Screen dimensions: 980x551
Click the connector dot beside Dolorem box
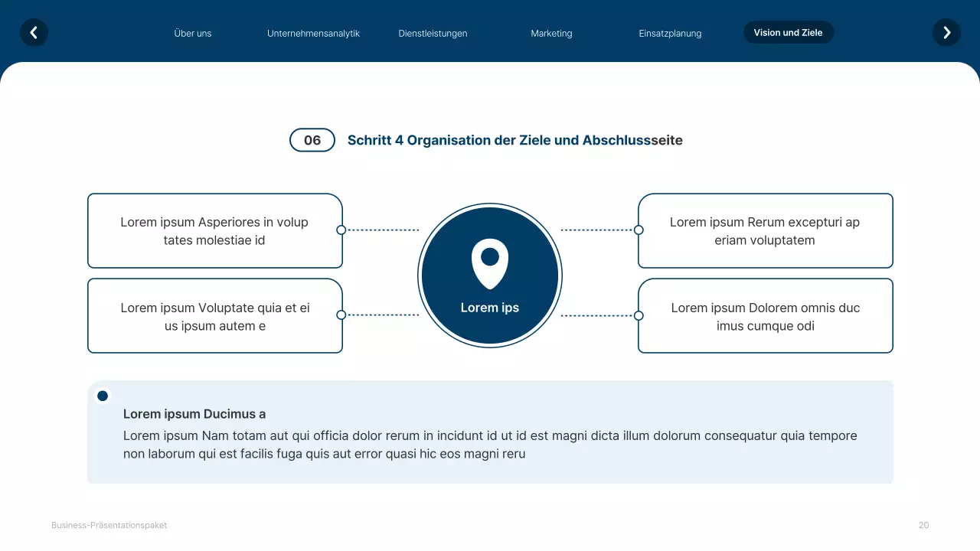point(638,315)
